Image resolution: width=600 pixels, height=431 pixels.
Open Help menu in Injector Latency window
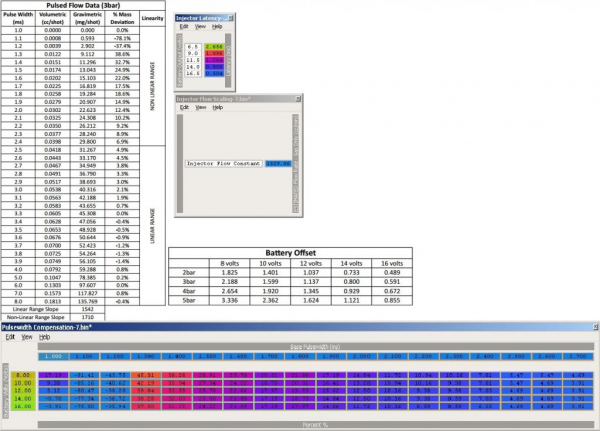click(x=217, y=27)
